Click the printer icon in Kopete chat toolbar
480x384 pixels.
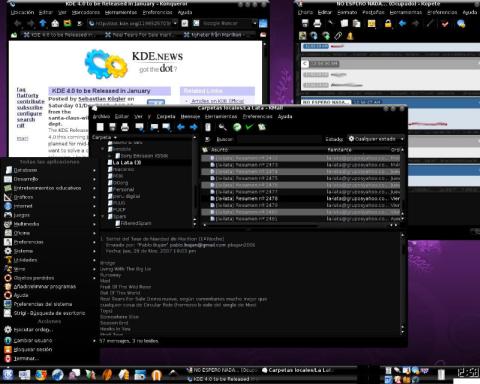317,23
